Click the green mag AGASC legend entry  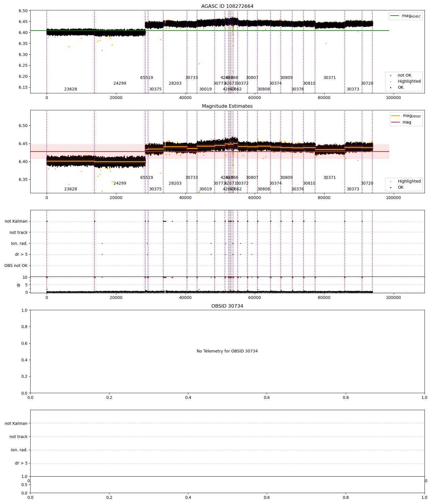(x=406, y=16)
